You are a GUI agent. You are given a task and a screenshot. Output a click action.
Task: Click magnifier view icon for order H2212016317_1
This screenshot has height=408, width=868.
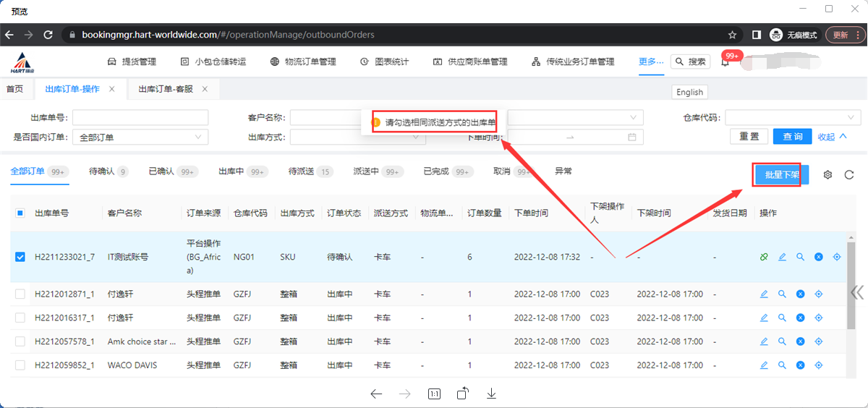tap(782, 318)
